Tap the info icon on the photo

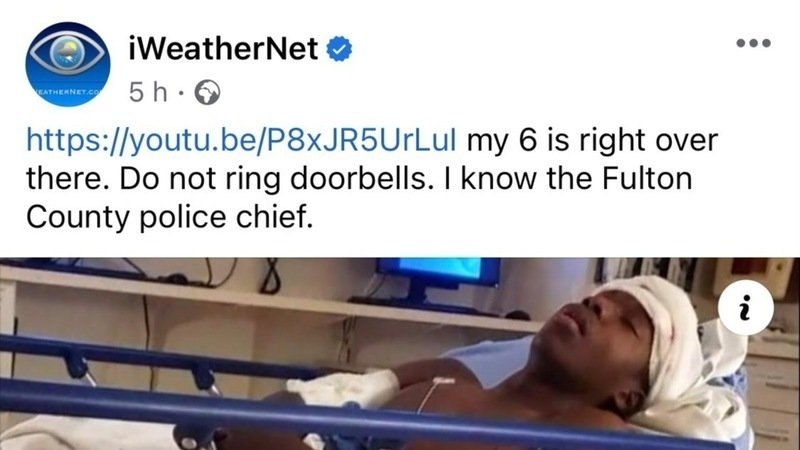pos(745,308)
